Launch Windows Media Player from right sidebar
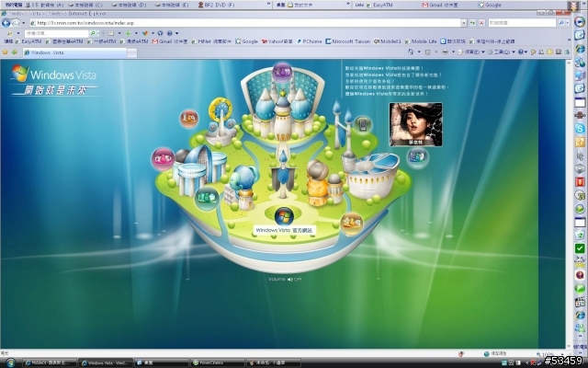Image resolution: width=588 pixels, height=368 pixels. pyautogui.click(x=580, y=22)
